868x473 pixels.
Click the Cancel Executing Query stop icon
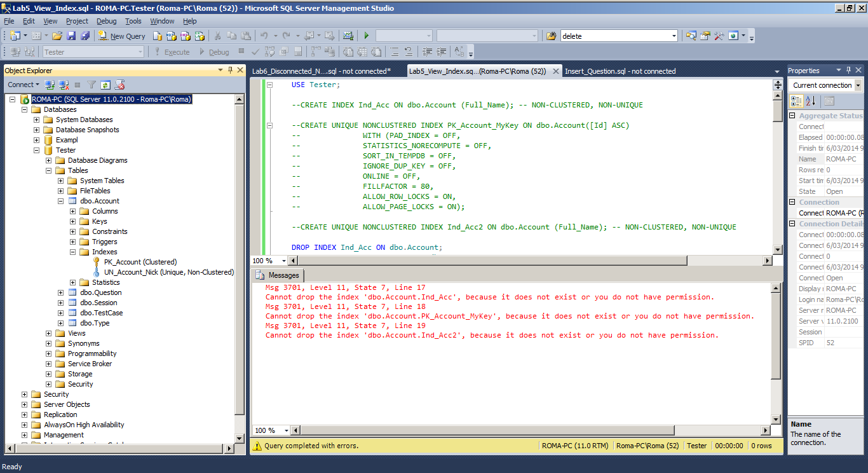[x=241, y=51]
